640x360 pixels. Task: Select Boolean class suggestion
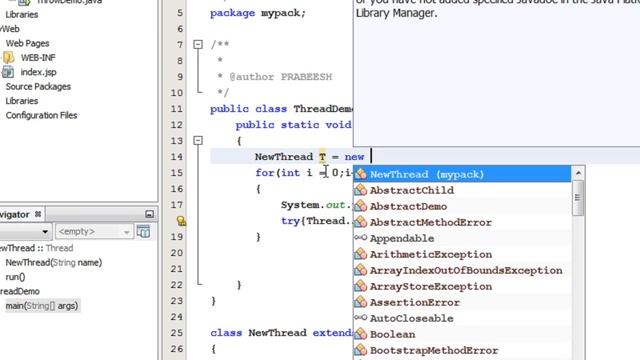tap(462, 334)
